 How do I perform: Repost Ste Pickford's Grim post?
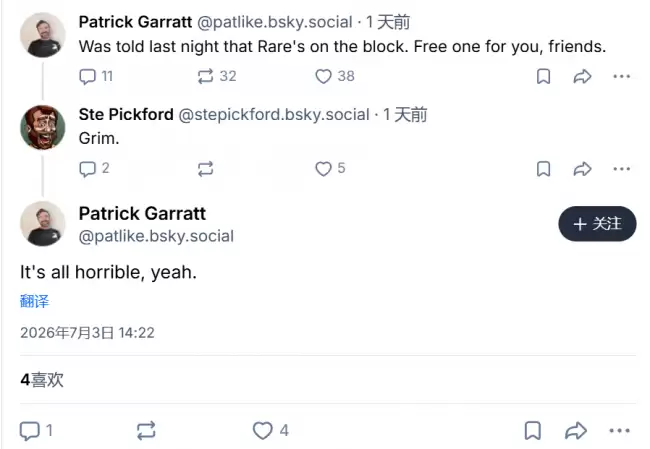tap(205, 169)
